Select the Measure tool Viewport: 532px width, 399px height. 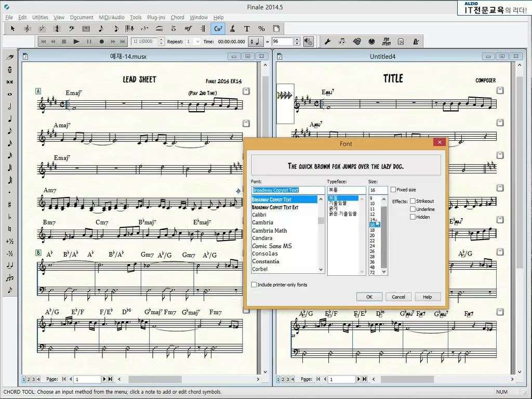86,29
